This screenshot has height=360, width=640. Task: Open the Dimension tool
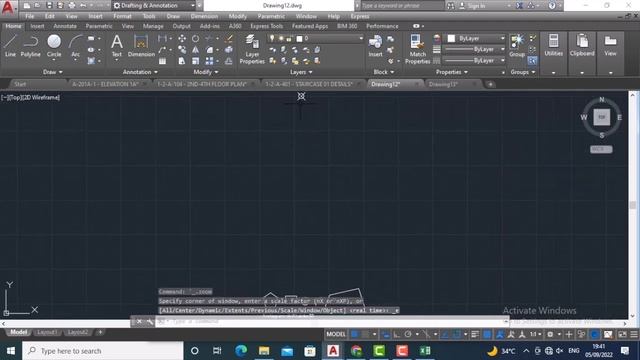pyautogui.click(x=141, y=45)
